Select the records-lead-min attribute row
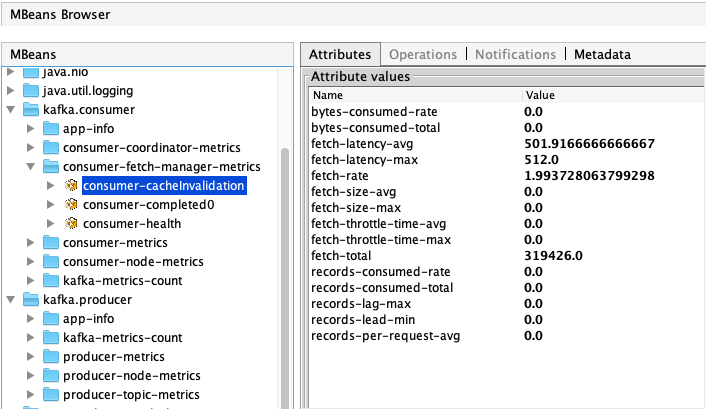This screenshot has width=706, height=409. 507,320
